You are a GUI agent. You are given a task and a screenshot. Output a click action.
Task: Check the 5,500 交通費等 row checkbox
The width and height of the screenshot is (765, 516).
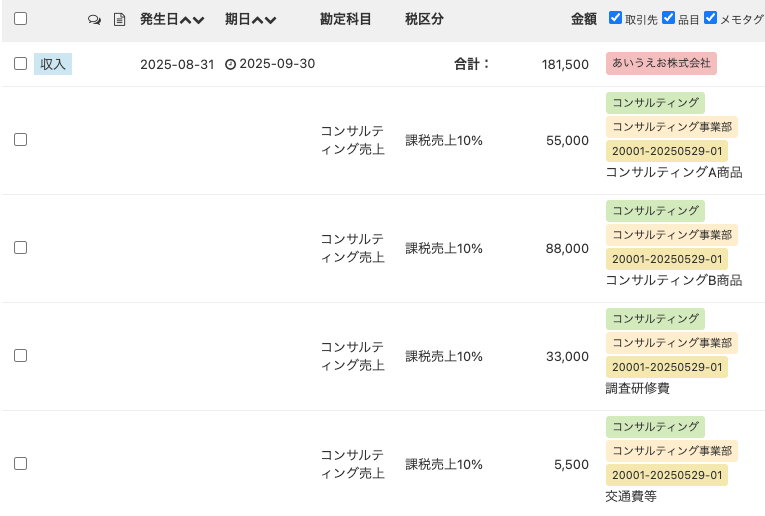coord(20,463)
